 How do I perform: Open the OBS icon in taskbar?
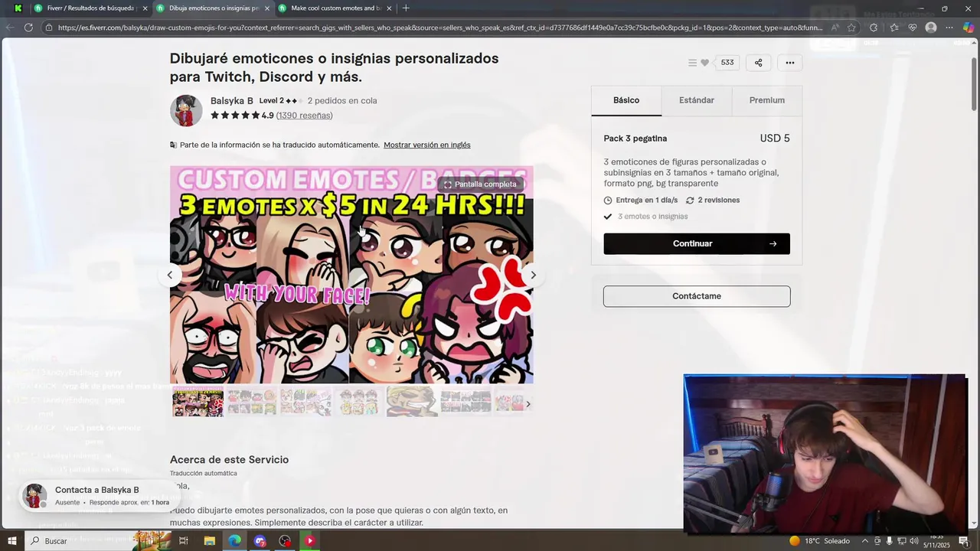point(285,541)
